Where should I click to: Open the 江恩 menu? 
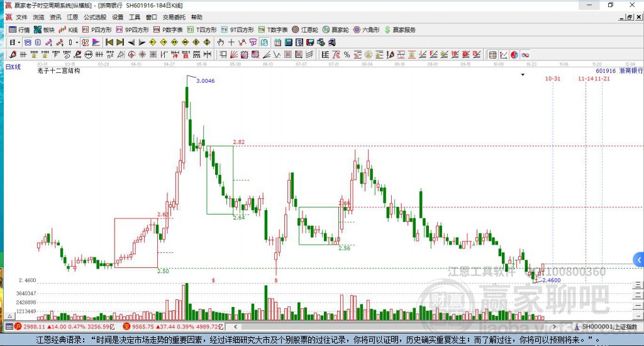pos(72,17)
